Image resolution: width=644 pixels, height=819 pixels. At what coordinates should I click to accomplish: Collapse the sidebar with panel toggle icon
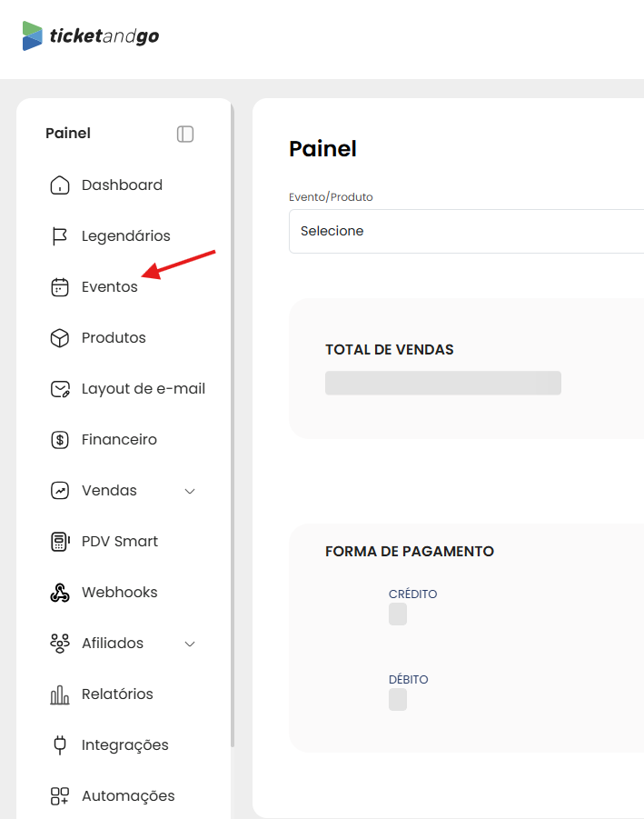click(185, 134)
